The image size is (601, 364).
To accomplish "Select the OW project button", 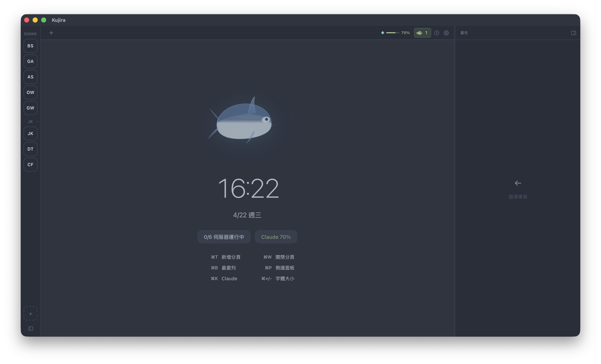I will click(x=31, y=92).
